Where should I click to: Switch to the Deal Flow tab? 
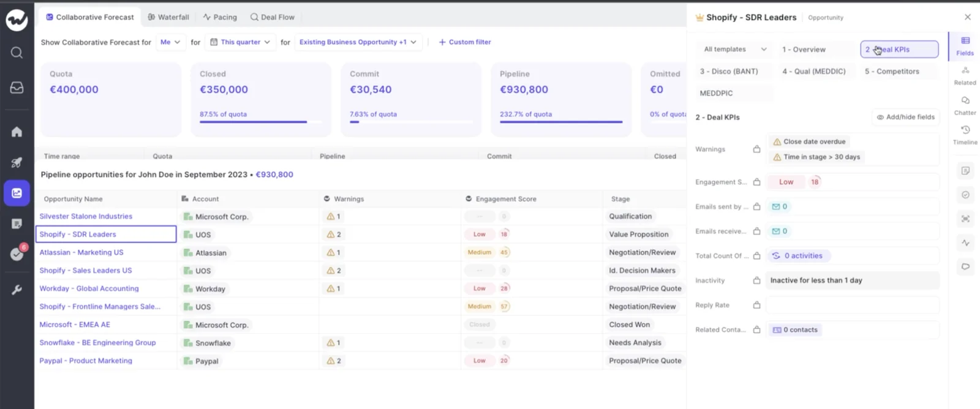point(273,17)
